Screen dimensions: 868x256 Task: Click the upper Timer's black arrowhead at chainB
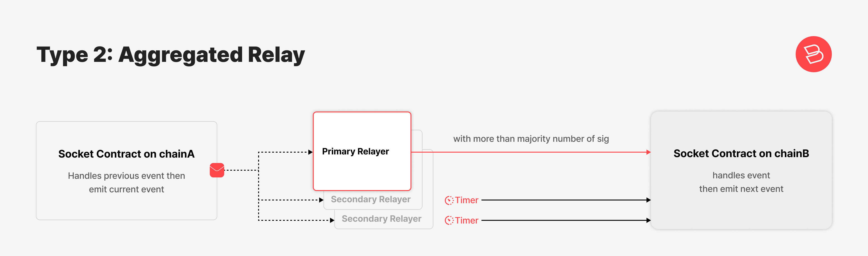[648, 200]
